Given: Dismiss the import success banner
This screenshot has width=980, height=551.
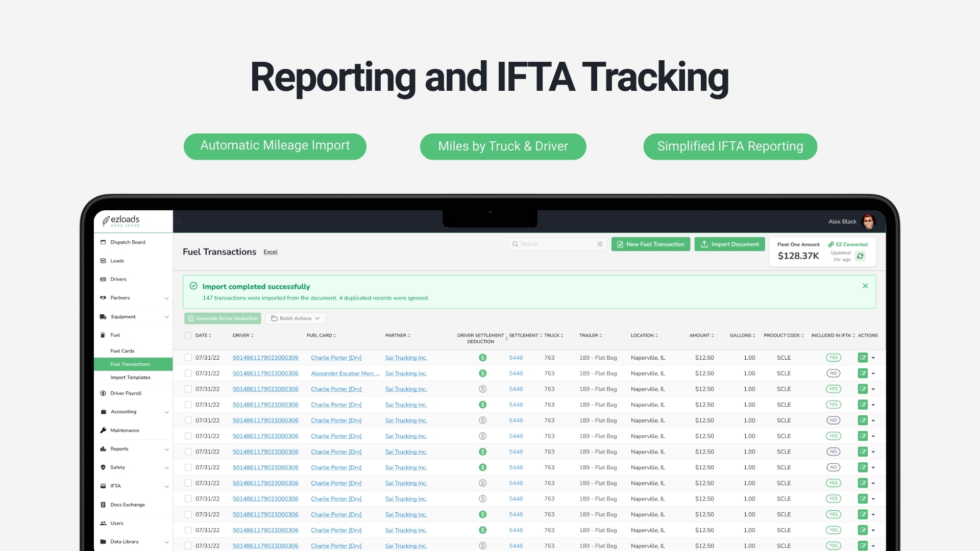Looking at the screenshot, I should coord(865,286).
